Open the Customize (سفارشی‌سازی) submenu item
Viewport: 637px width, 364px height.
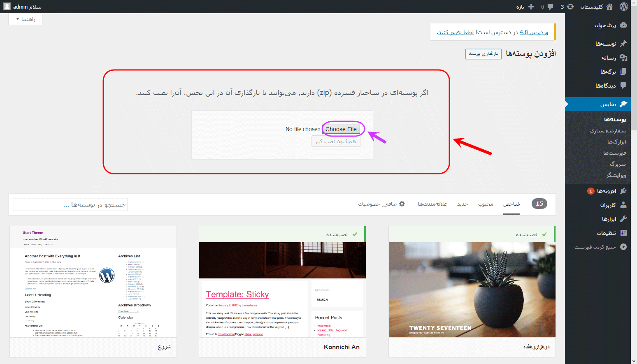pyautogui.click(x=607, y=131)
